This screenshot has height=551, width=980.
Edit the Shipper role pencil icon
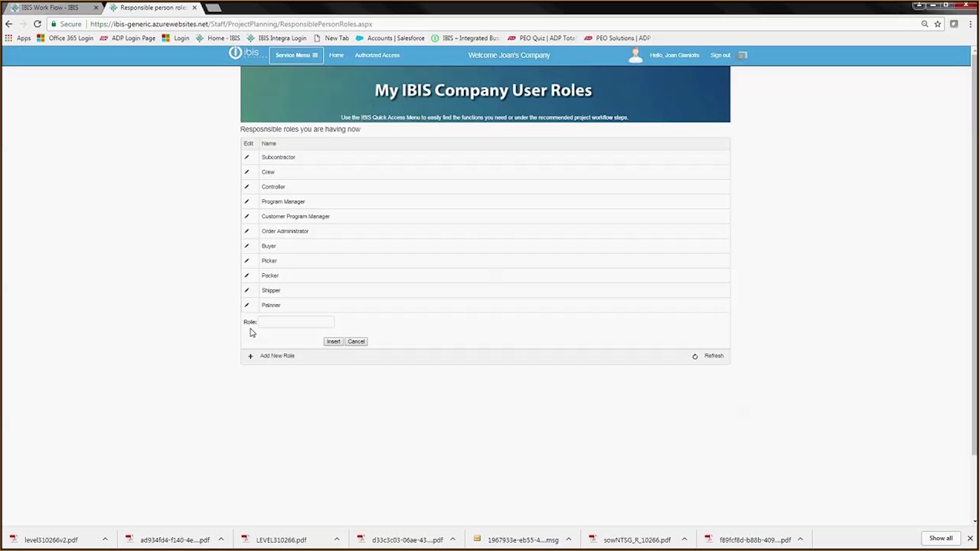(247, 290)
